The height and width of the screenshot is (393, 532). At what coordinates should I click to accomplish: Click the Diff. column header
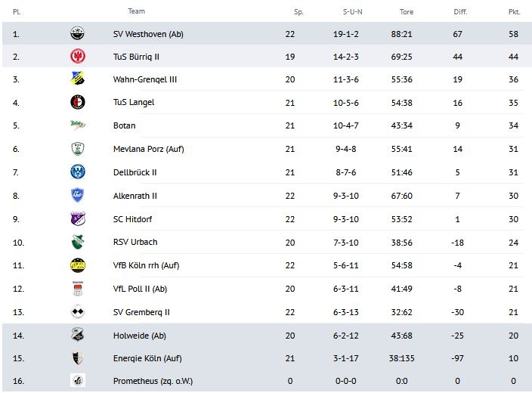(x=460, y=12)
